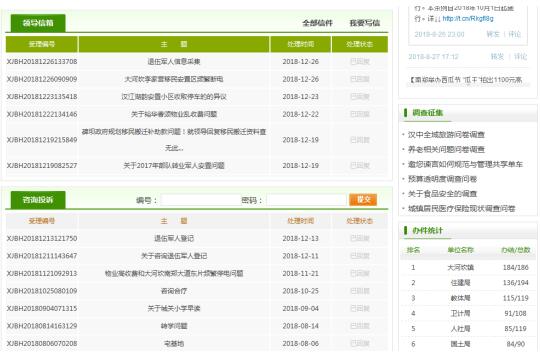The height and width of the screenshot is (364, 540).
Task: Click the 全部信件 link
Action: (x=317, y=23)
